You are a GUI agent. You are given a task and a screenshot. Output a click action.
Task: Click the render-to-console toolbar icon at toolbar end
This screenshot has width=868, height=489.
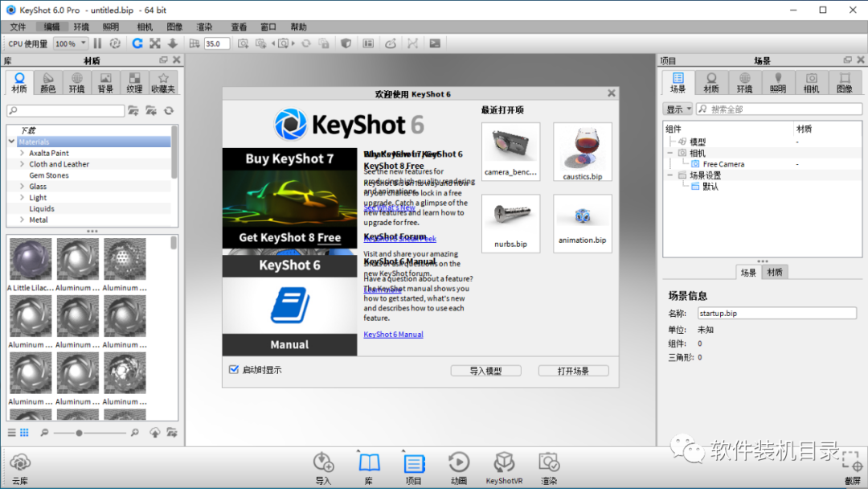(x=435, y=43)
